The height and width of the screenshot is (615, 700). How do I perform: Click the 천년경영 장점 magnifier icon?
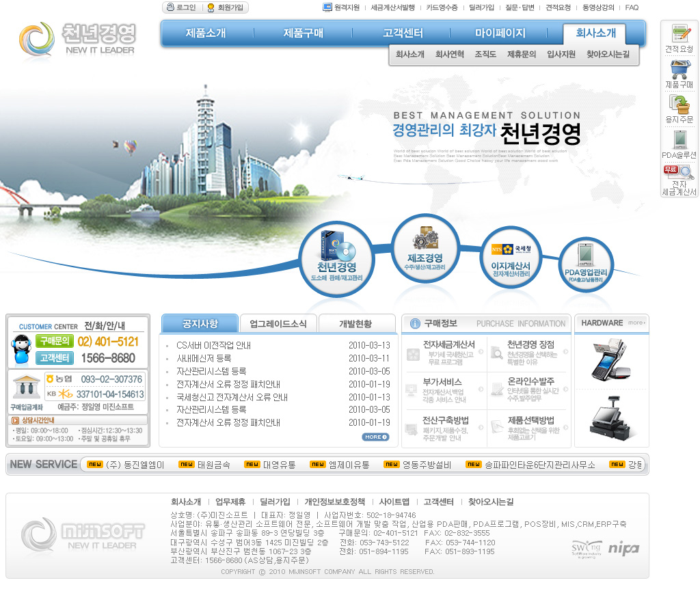tap(497, 353)
